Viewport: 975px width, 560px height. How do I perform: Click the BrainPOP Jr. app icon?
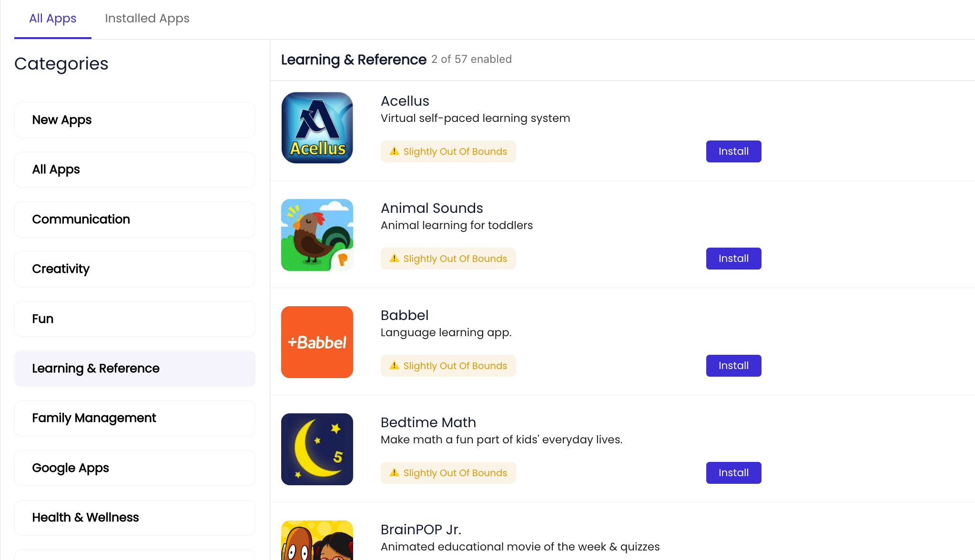pyautogui.click(x=317, y=540)
